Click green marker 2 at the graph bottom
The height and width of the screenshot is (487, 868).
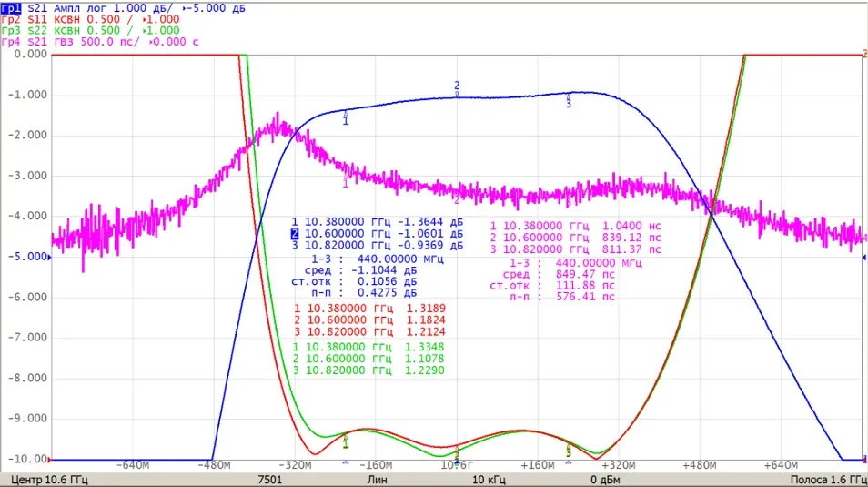(x=457, y=457)
